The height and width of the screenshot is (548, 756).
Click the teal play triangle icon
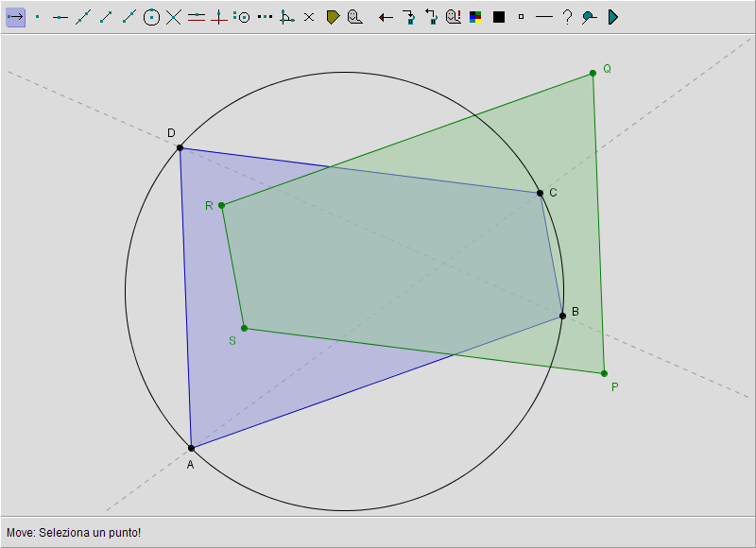[612, 17]
